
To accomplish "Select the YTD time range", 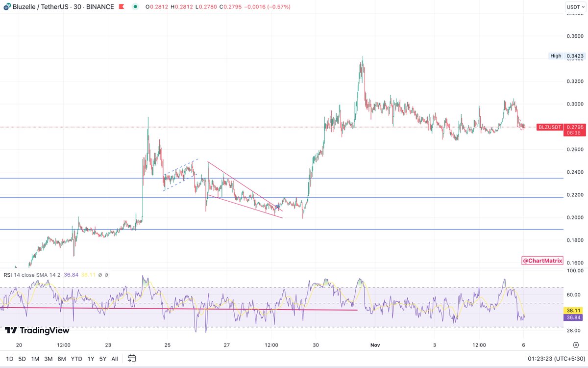I will tap(76, 359).
